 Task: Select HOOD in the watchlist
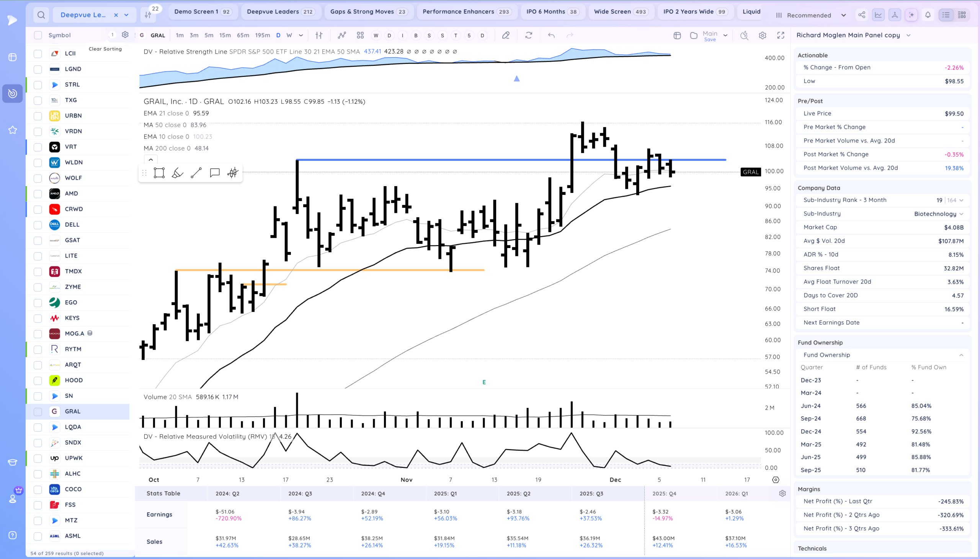point(74,380)
